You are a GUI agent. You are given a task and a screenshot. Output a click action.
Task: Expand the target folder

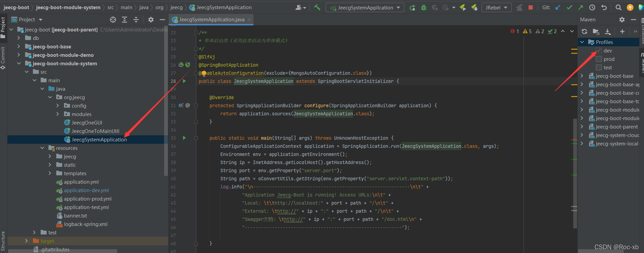click(x=26, y=241)
